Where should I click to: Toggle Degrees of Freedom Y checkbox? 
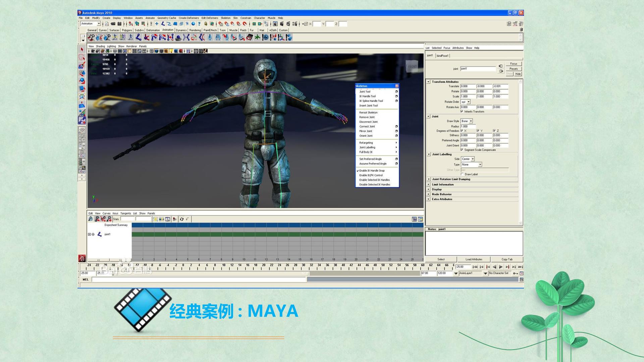478,131
